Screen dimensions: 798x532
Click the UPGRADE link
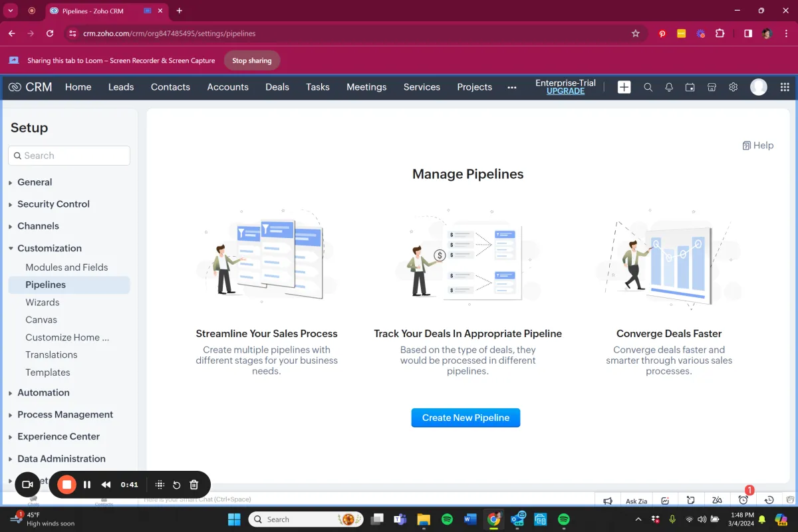[565, 91]
